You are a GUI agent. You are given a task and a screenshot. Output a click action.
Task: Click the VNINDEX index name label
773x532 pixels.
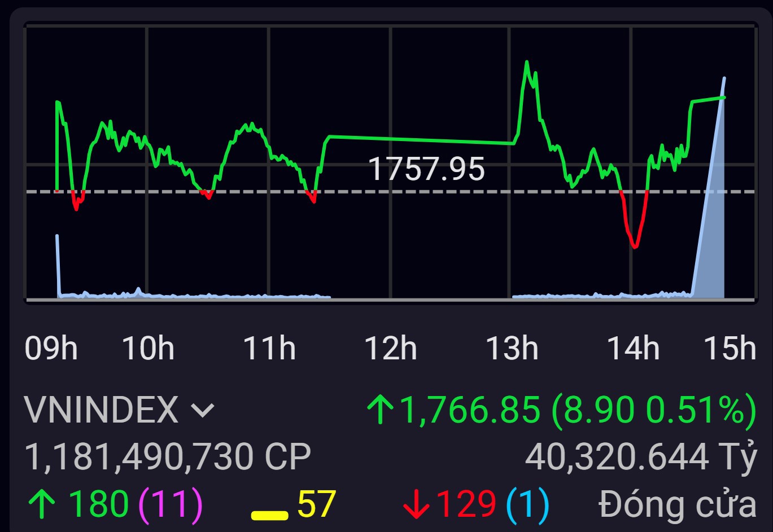pyautogui.click(x=102, y=410)
